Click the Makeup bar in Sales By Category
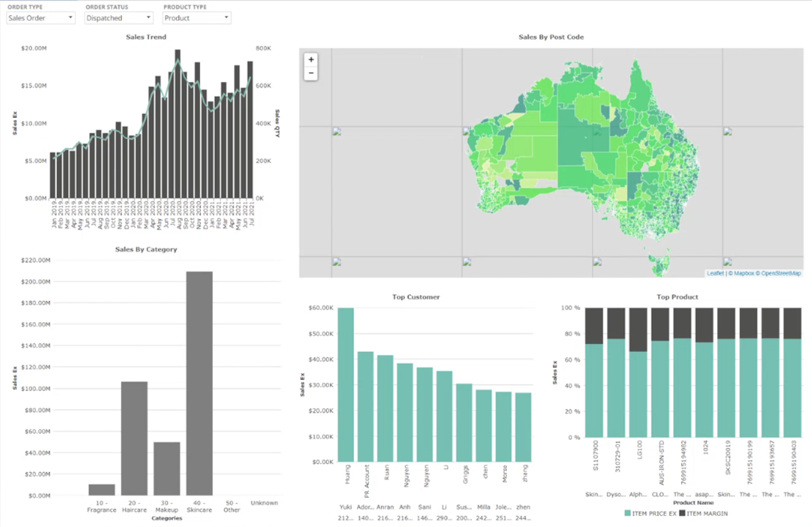The width and height of the screenshot is (812, 527). point(167,469)
